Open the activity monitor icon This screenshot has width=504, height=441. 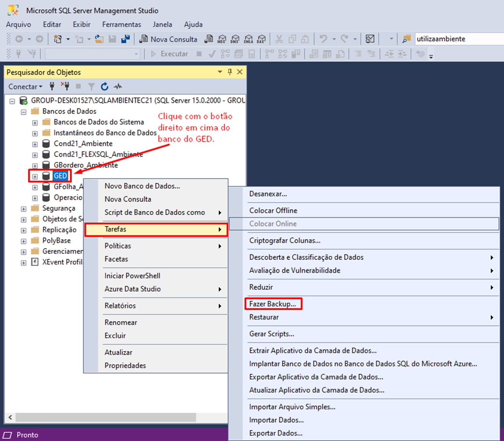(370, 39)
